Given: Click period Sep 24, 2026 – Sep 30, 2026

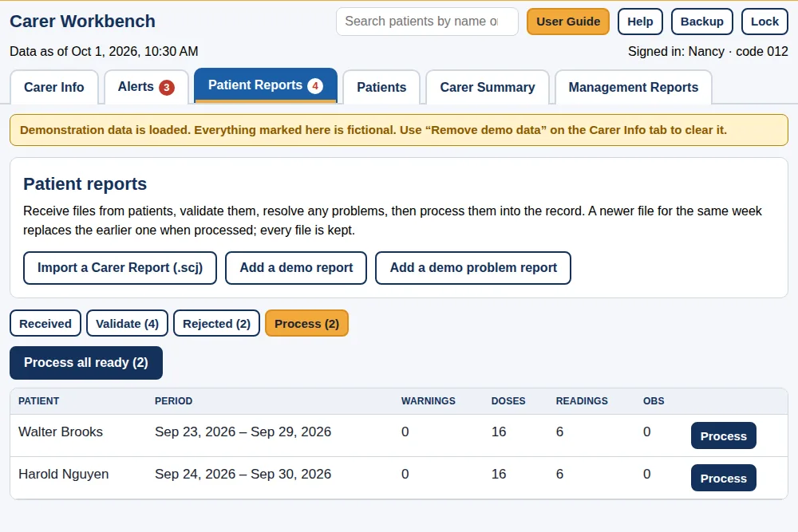Looking at the screenshot, I should click(243, 474).
